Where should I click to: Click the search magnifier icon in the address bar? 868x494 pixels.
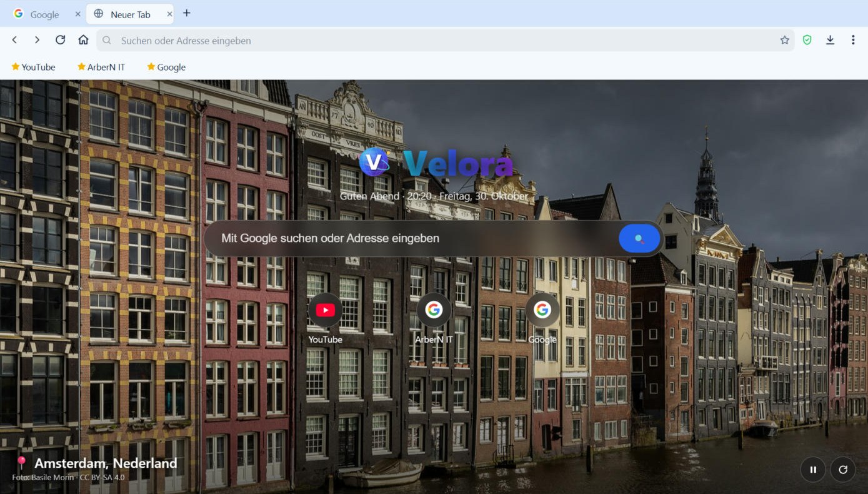pos(107,40)
